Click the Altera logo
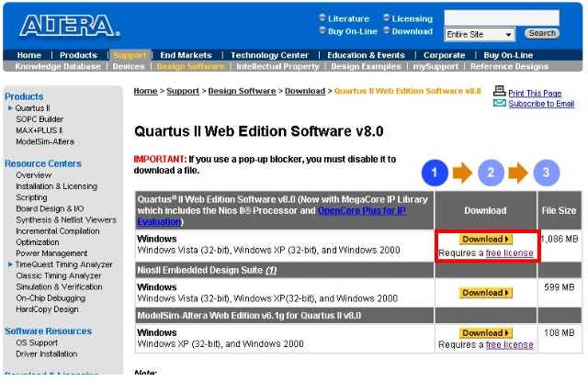The width and height of the screenshot is (588, 381). 70,26
